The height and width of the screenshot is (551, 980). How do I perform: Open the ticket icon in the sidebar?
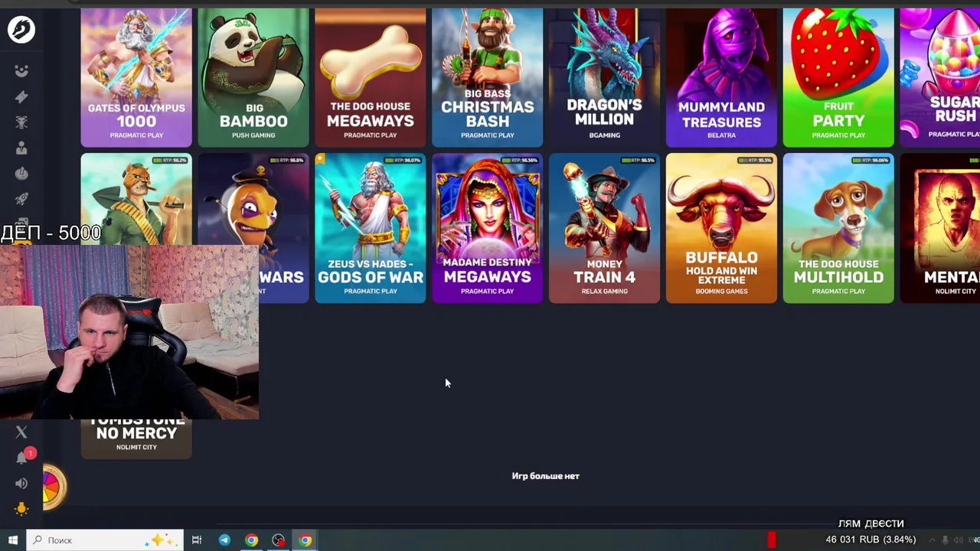coord(21,96)
